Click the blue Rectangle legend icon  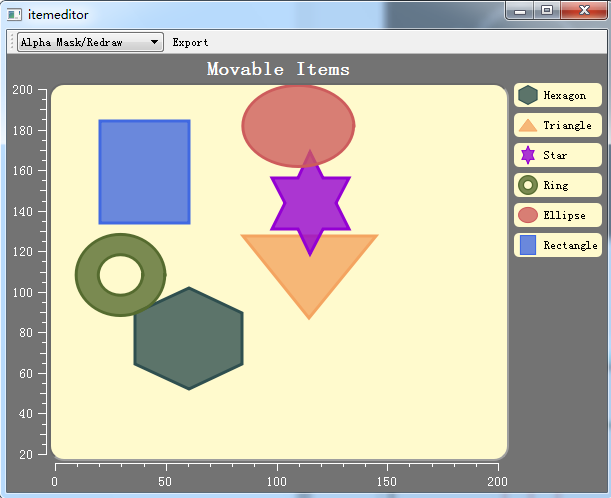click(528, 245)
